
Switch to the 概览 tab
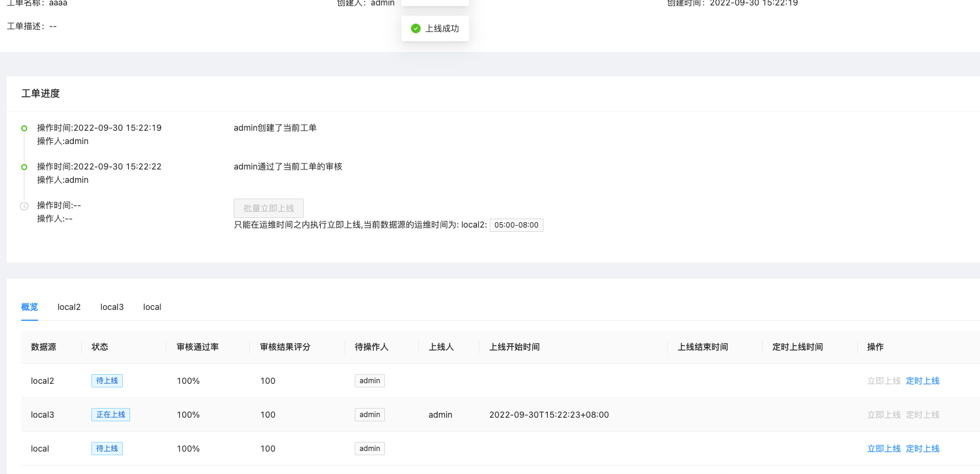[x=30, y=307]
